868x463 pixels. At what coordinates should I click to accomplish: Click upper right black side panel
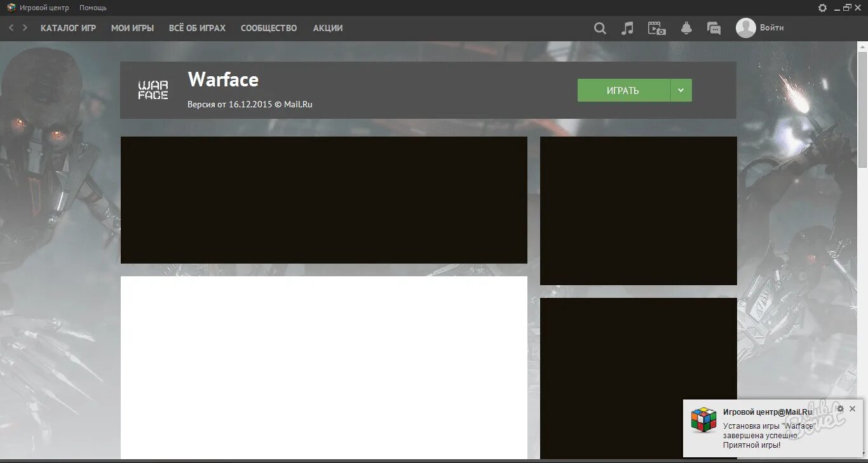tap(639, 211)
